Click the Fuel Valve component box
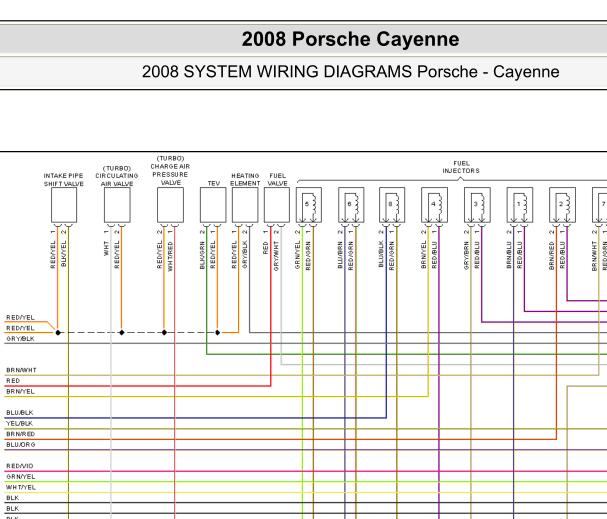 coord(277,205)
